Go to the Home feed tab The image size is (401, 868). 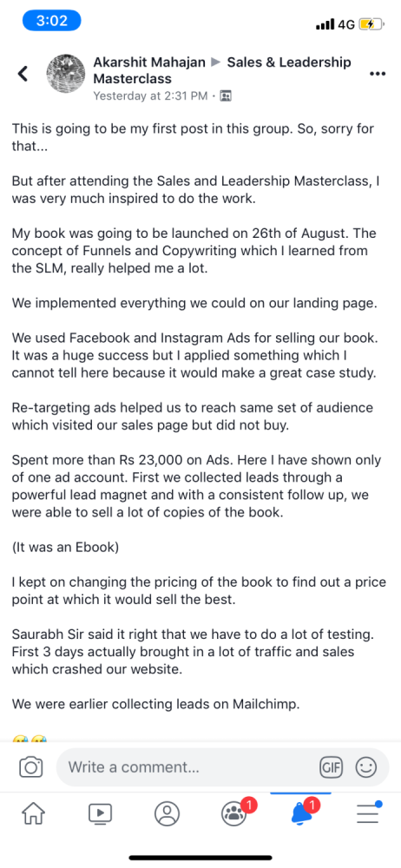pos(34,813)
